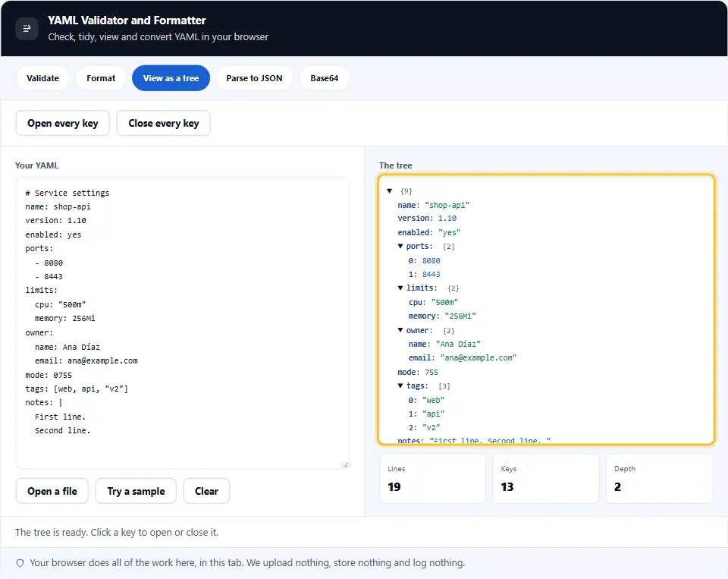Viewport: 728px width, 579px height.
Task: Click the YAML Validator and Formatter title
Action: point(127,20)
